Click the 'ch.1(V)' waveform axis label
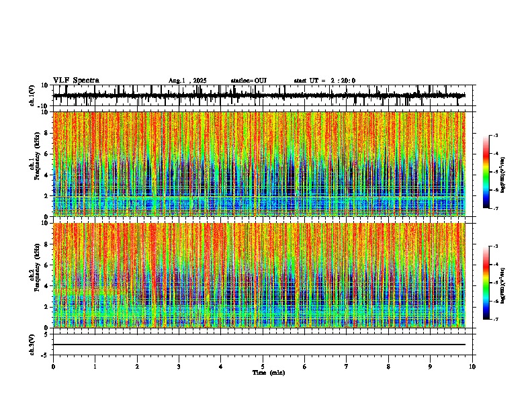532x411 pixels. click(32, 95)
